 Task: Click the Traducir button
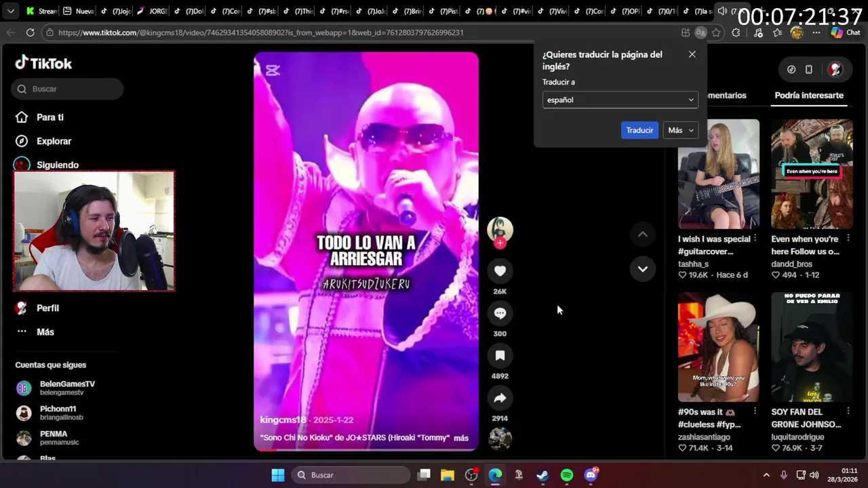(639, 130)
